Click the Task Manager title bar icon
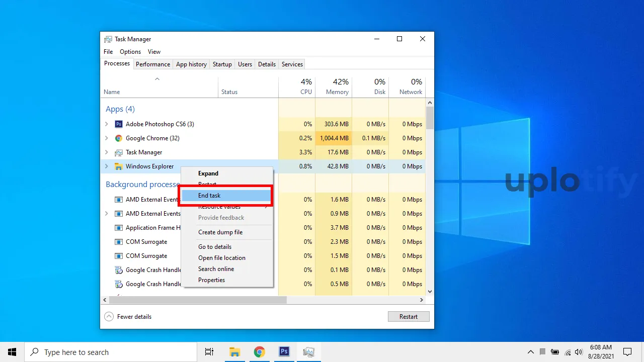This screenshot has width=644, height=362. point(108,39)
